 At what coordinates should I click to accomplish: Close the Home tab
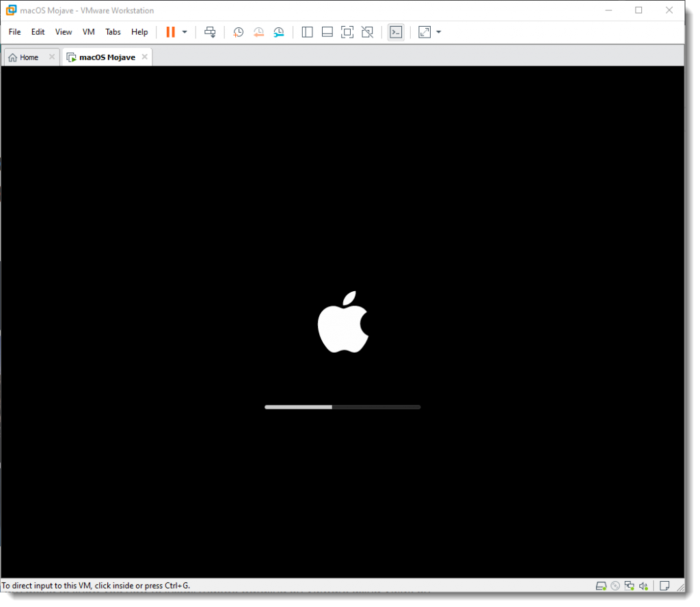click(52, 57)
